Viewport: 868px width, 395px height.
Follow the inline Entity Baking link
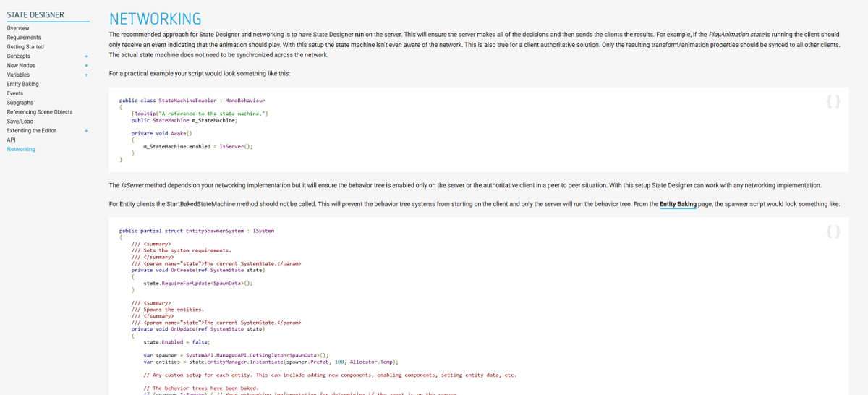678,204
